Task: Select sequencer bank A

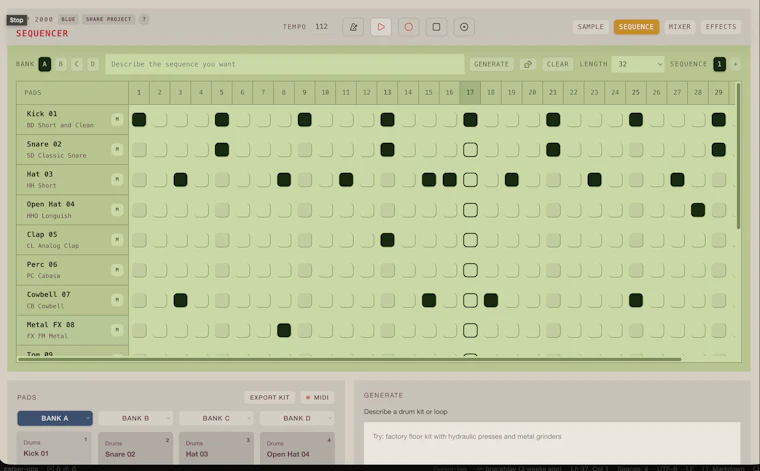Action: pyautogui.click(x=45, y=64)
